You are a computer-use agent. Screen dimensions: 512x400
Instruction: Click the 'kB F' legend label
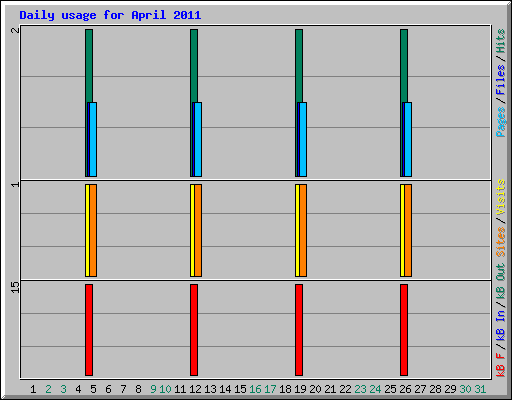pyautogui.click(x=501, y=364)
